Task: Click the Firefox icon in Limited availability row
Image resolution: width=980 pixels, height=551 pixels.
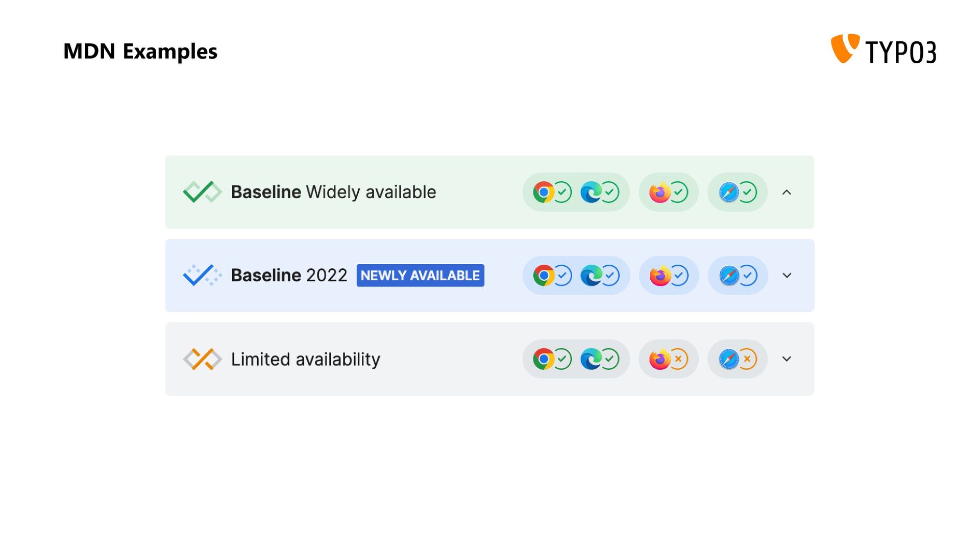Action: [x=660, y=359]
